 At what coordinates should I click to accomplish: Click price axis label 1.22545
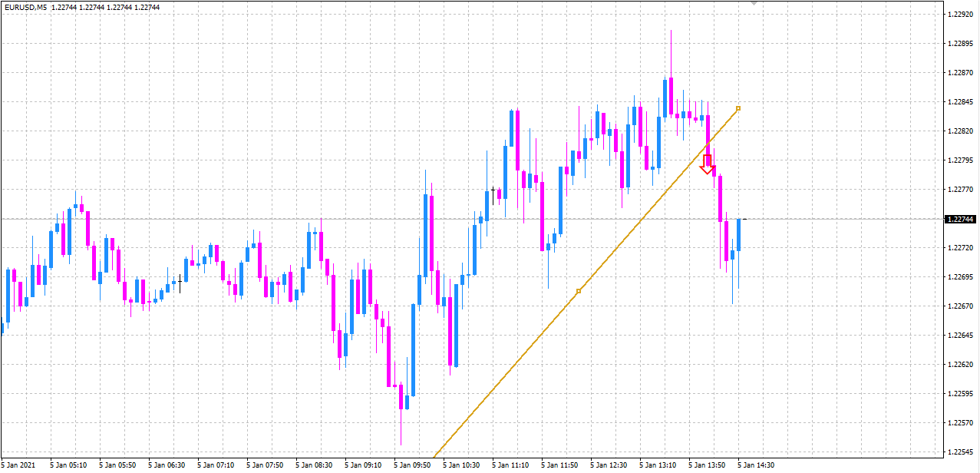click(x=961, y=451)
